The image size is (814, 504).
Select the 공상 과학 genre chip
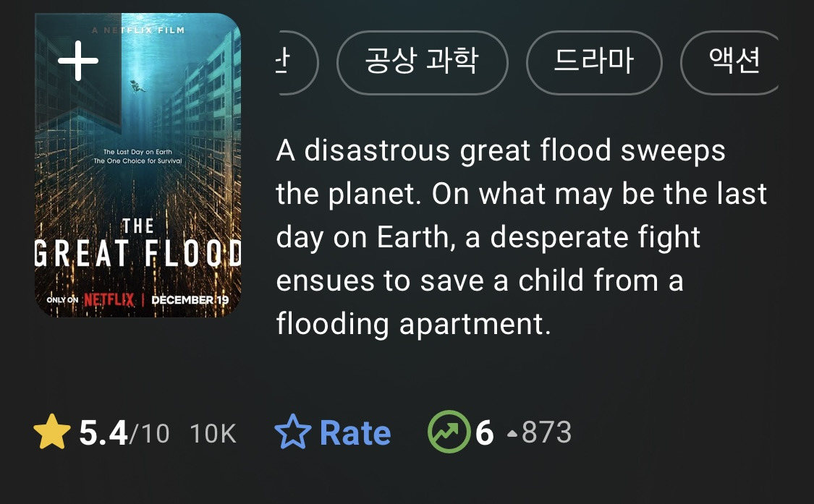(423, 62)
